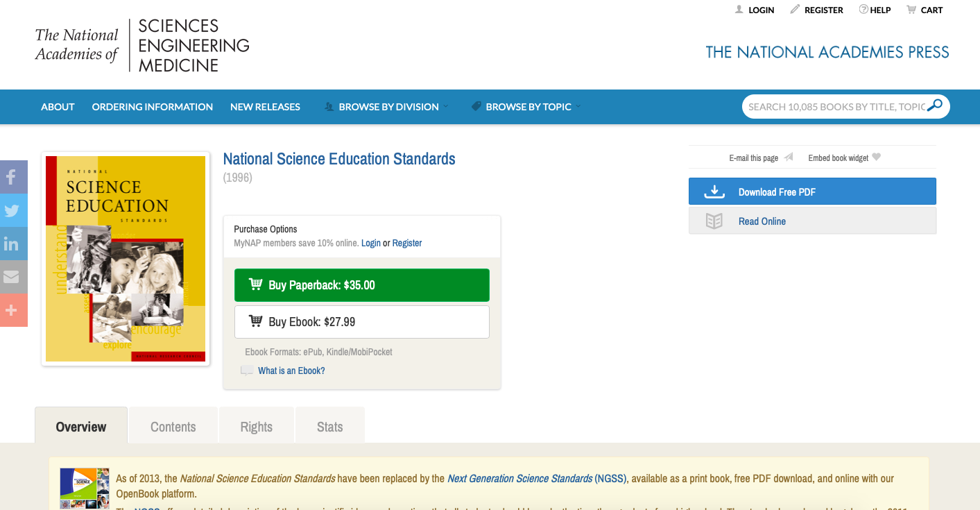Click the E-mail this page arrow icon
Viewport: 980px width, 510px height.
[789, 158]
